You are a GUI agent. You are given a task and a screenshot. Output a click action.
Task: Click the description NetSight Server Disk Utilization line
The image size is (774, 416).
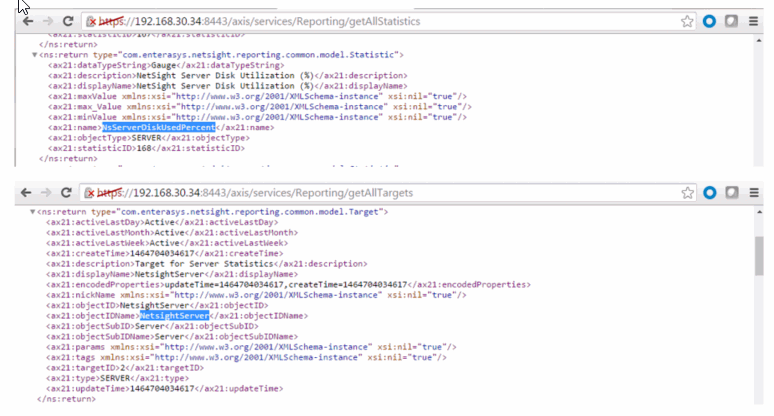[228, 76]
